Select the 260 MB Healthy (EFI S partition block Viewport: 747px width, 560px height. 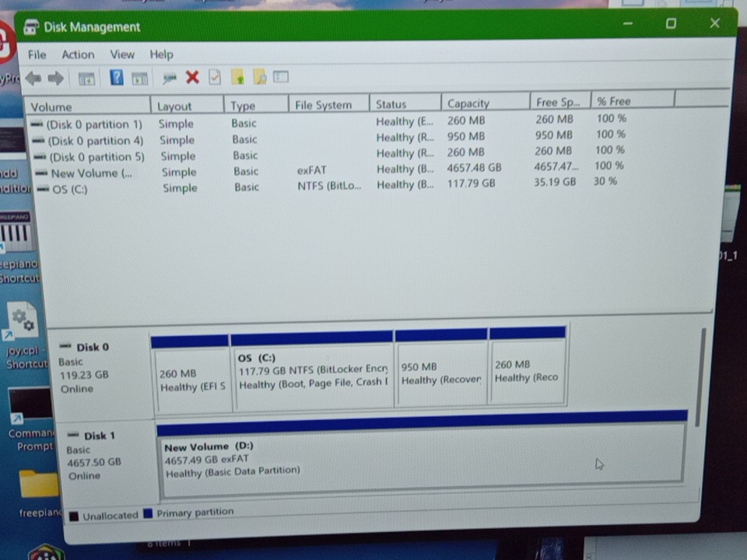(191, 374)
